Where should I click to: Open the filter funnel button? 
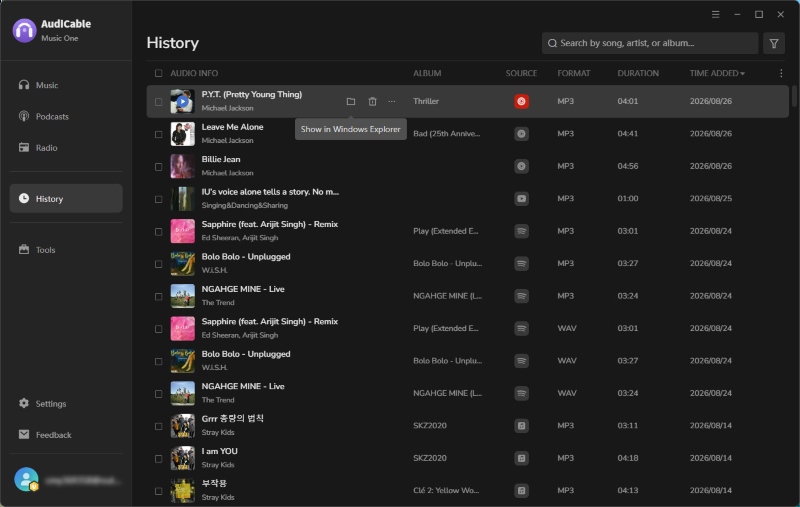coord(774,43)
